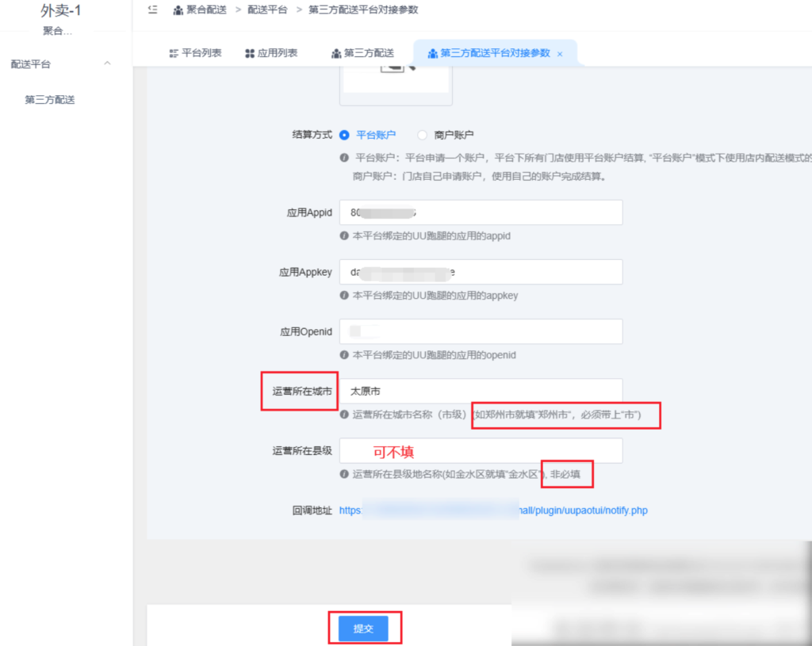
Task: Click the 提交 submit button
Action: [363, 629]
